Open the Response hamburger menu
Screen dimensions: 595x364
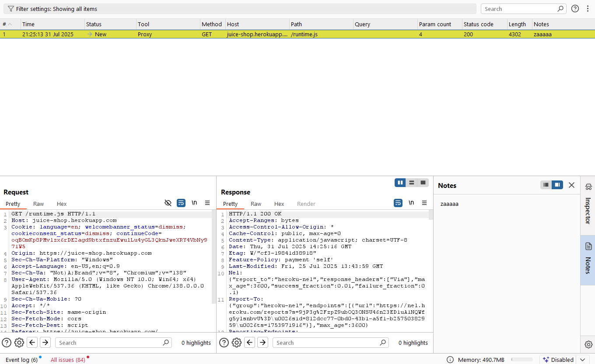click(x=424, y=203)
